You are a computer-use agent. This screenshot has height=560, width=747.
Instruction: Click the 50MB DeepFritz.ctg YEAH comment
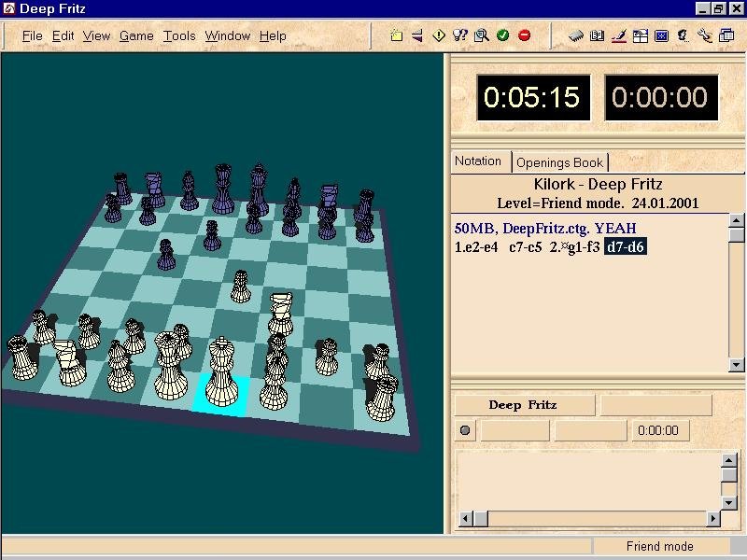545,228
